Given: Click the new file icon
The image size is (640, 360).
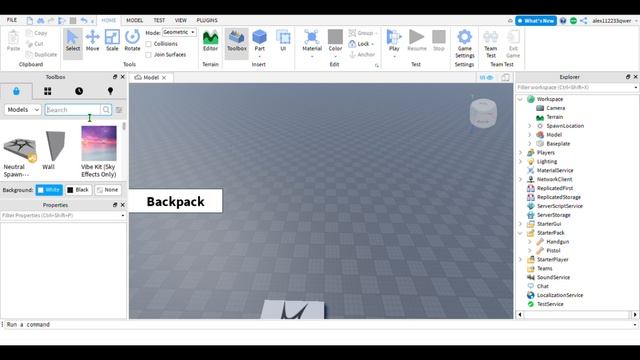Looking at the screenshot, I should 30,20.
